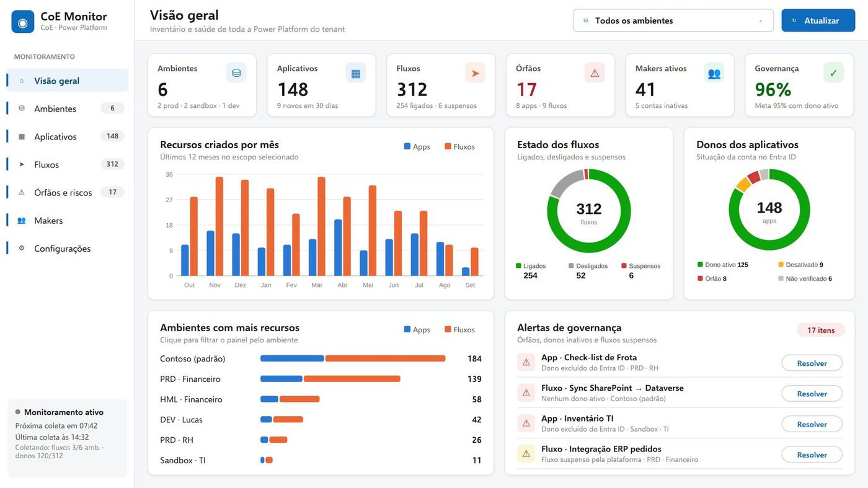The width and height of the screenshot is (868, 488).
Task: Click the grid icon on the Aplicativos card
Action: pyautogui.click(x=356, y=73)
